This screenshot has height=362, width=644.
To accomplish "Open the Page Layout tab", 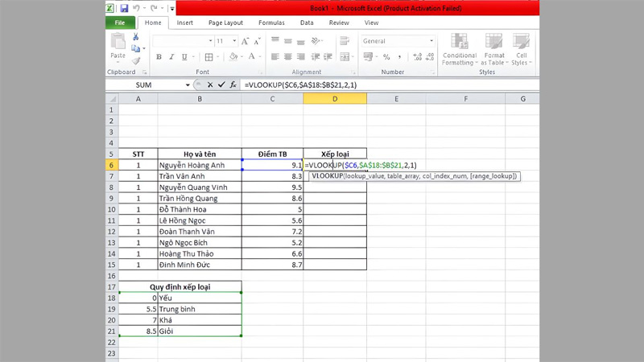I will pyautogui.click(x=225, y=23).
